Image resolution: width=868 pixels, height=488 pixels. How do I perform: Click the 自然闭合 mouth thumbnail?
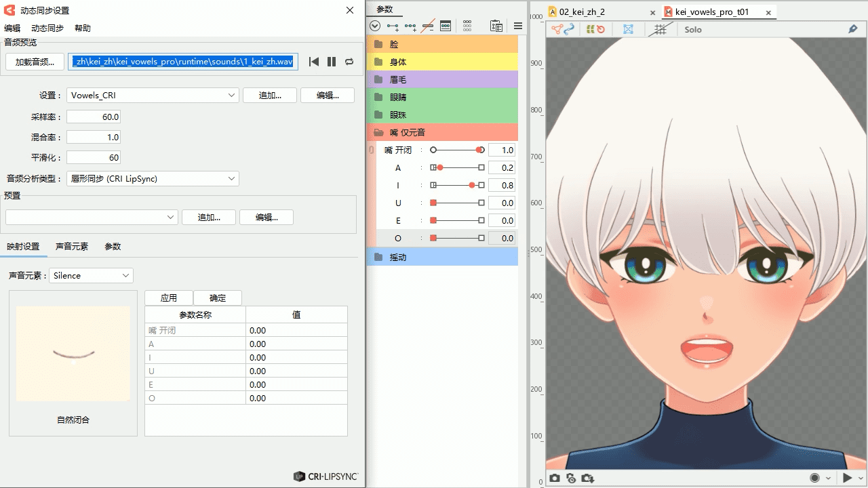tap(73, 353)
